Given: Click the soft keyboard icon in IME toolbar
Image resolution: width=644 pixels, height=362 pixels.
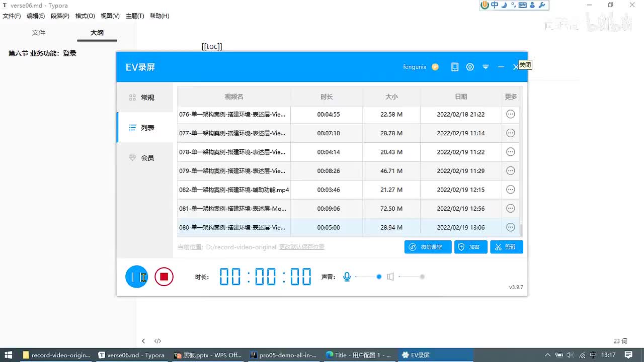Looking at the screenshot, I should [x=522, y=5].
